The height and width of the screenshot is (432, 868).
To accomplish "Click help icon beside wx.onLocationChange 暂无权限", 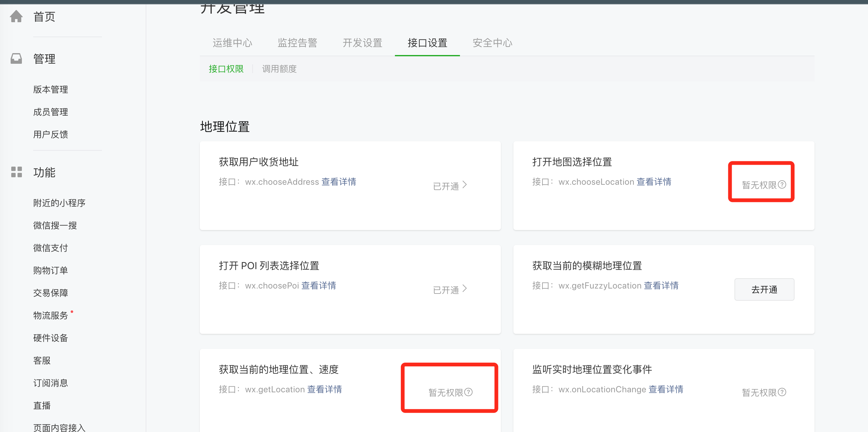I will [782, 392].
